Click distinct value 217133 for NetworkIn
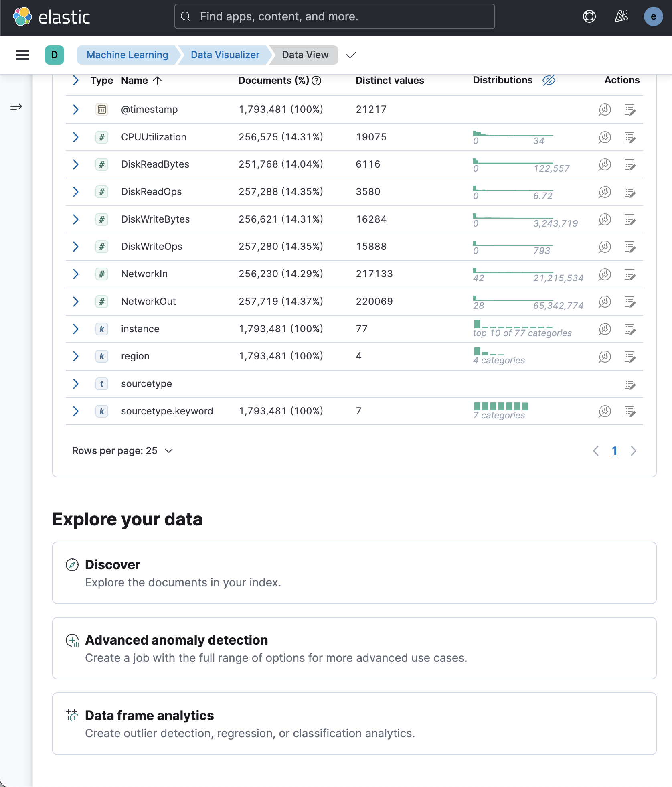The width and height of the screenshot is (672, 787). tap(374, 274)
